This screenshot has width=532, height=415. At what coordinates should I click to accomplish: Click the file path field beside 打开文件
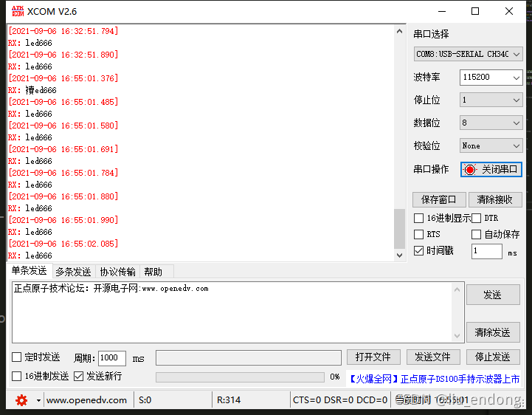[x=249, y=358]
